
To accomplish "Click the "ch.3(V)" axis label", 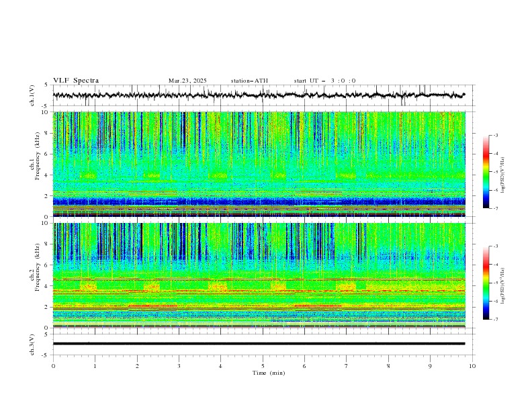I will tap(32, 345).
